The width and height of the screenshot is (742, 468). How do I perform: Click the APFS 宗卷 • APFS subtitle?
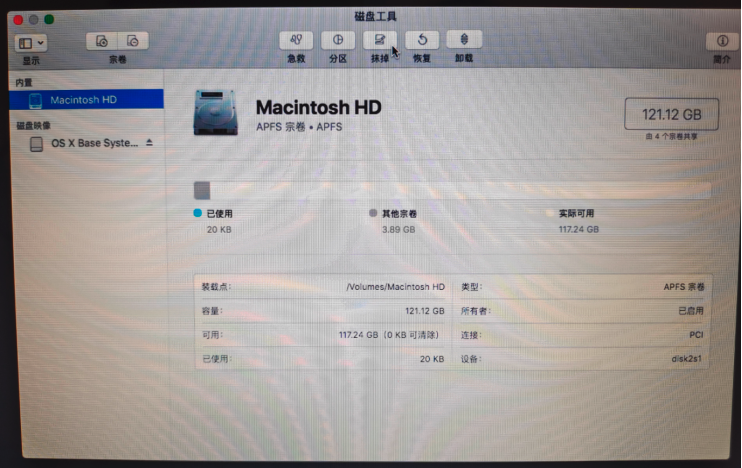click(x=299, y=127)
